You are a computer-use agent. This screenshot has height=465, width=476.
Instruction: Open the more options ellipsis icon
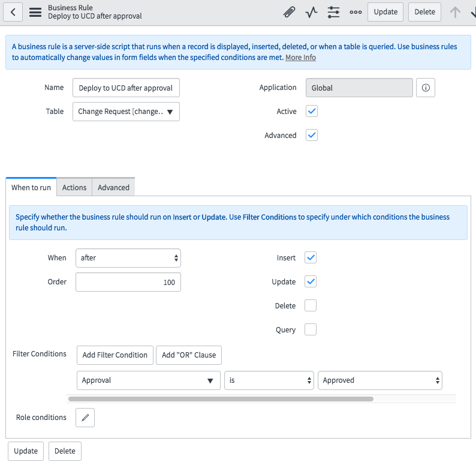click(x=356, y=12)
